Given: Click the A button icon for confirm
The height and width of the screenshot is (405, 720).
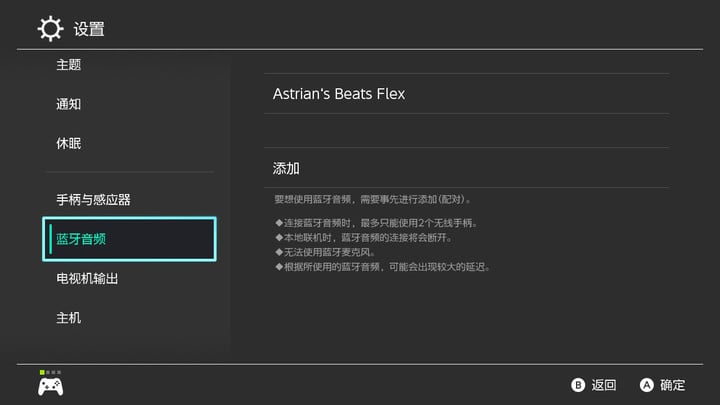Looking at the screenshot, I should tap(647, 385).
